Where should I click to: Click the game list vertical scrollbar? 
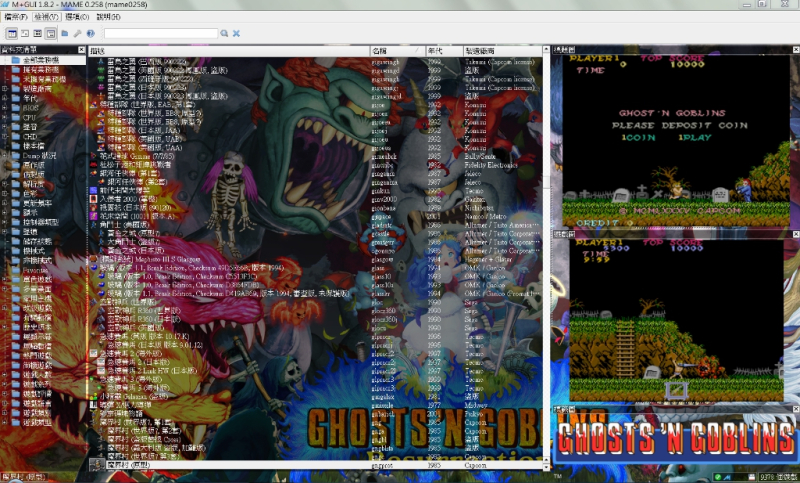coord(546,258)
